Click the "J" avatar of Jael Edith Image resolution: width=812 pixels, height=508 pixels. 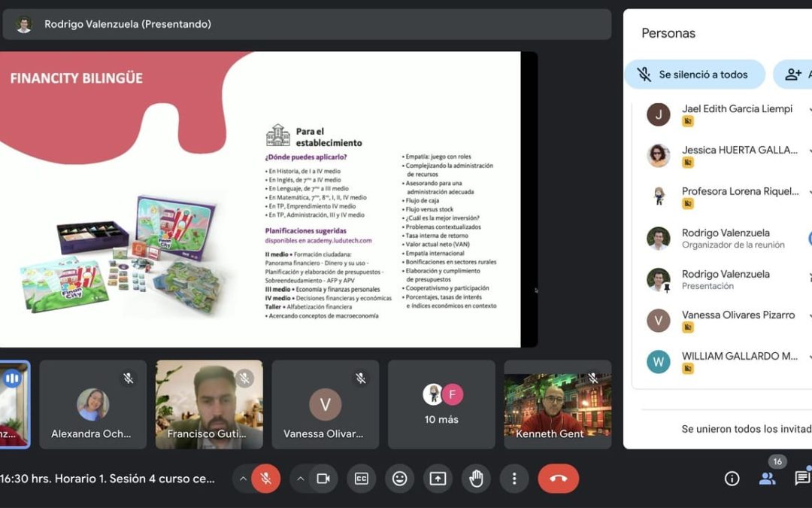658,114
